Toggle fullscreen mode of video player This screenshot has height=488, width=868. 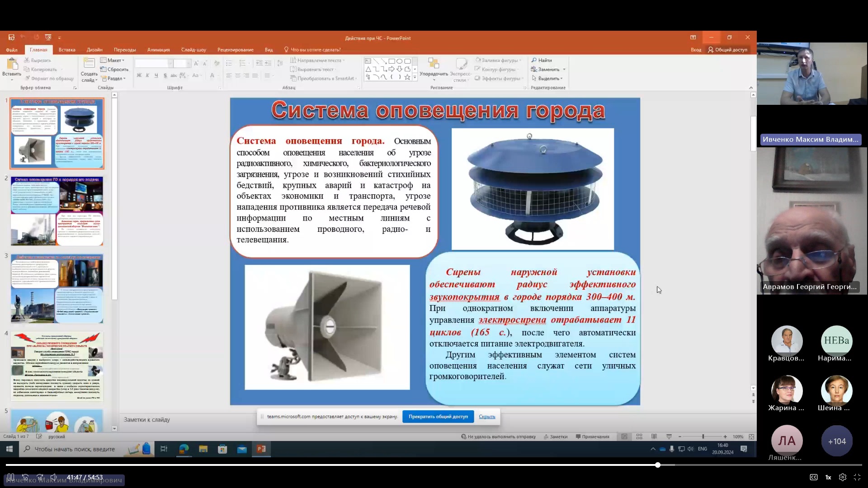(x=857, y=477)
